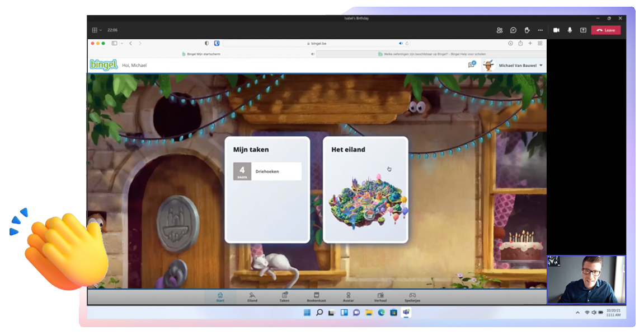This screenshot has width=644, height=335.
Task: Click the raise hand reactions icon
Action: [527, 30]
